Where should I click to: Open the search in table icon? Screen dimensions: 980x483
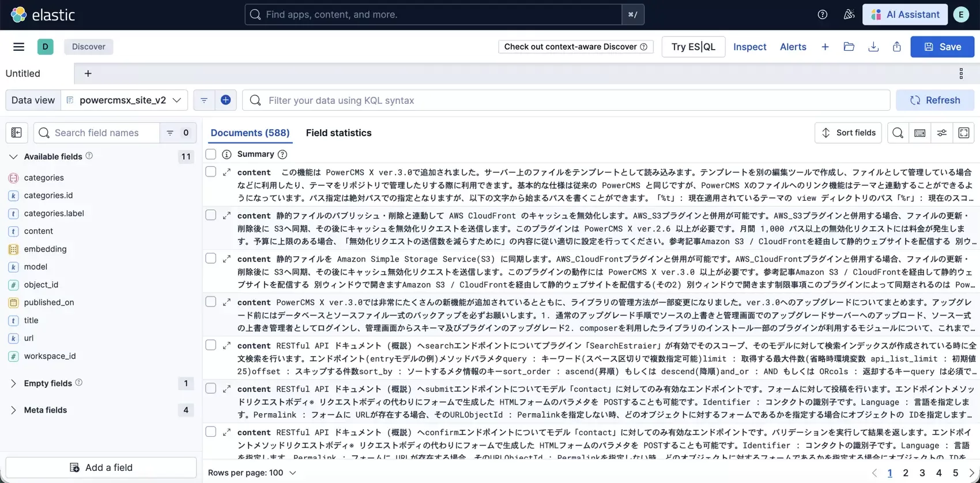coord(898,133)
